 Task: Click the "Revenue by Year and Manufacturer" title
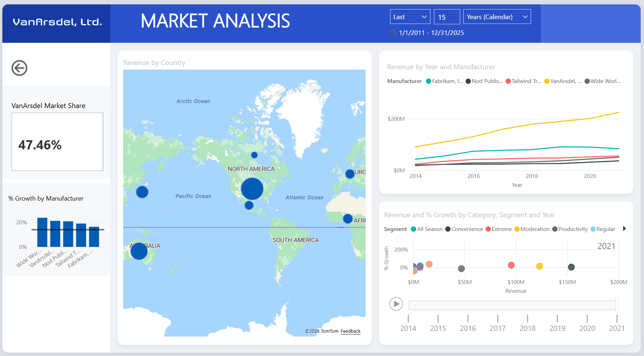click(x=441, y=67)
